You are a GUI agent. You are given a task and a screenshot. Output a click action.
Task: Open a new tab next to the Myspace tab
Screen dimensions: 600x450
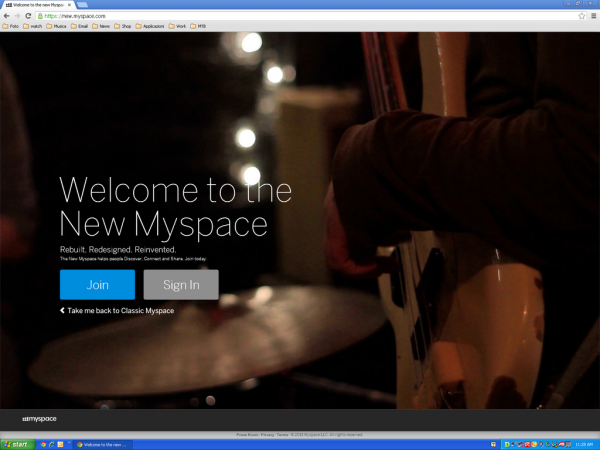pos(82,5)
